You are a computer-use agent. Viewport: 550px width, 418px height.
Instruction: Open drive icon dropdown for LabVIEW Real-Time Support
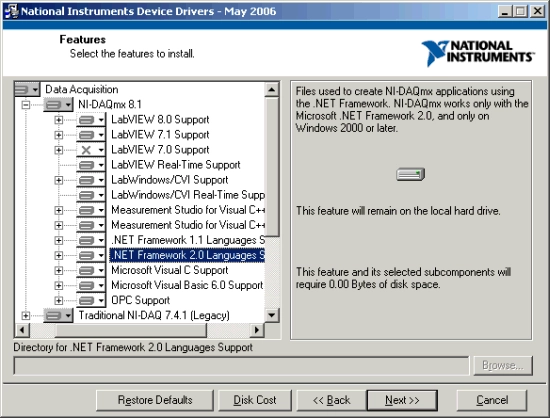[x=91, y=165]
